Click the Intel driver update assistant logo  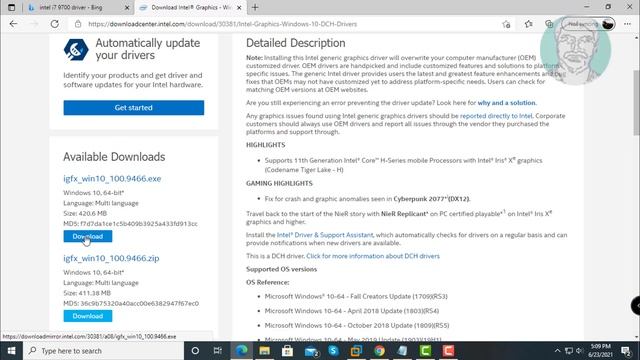click(76, 49)
